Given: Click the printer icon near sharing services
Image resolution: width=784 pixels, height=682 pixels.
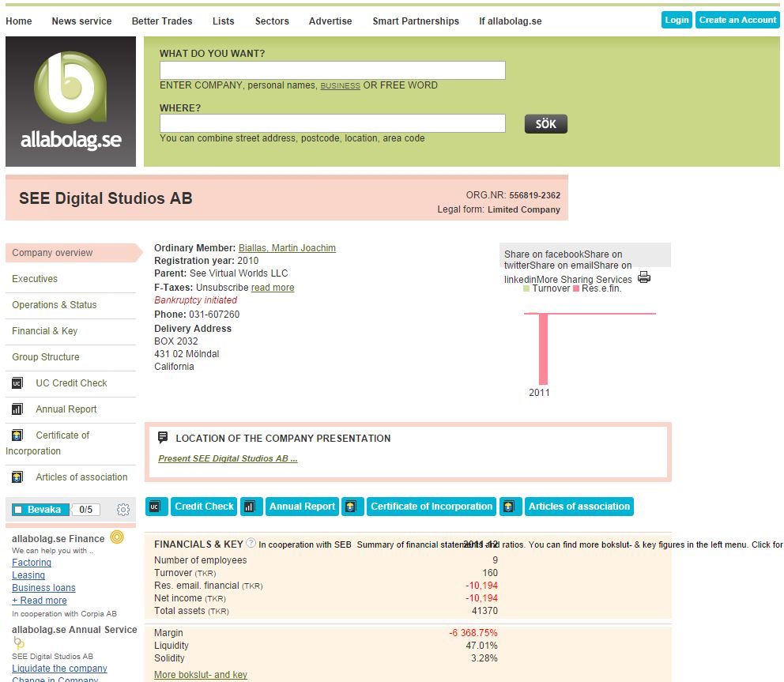Looking at the screenshot, I should 644,277.
